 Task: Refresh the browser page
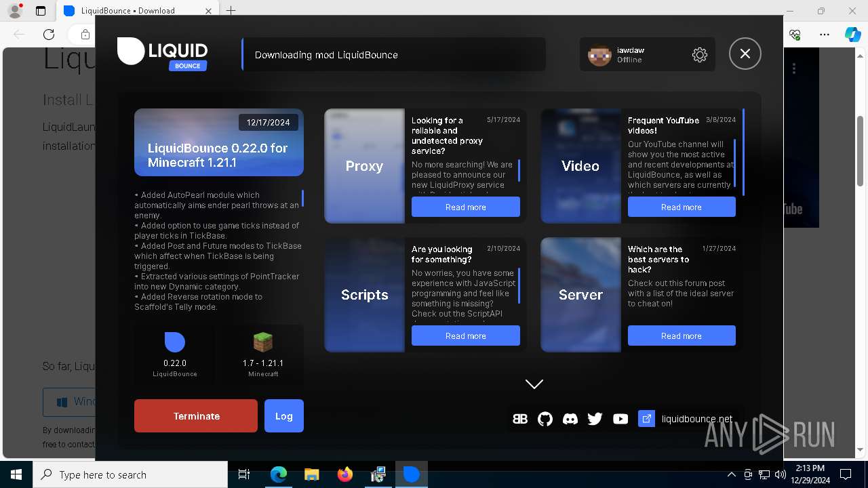(49, 35)
